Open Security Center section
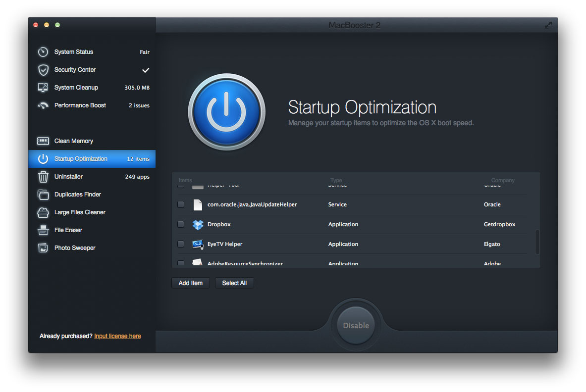The height and width of the screenshot is (392, 586). tap(92, 70)
